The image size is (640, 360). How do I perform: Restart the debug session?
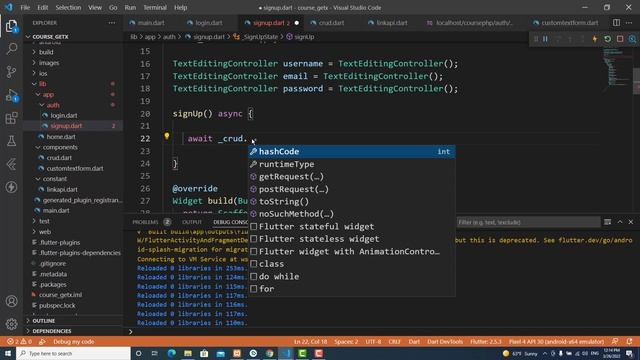click(607, 39)
